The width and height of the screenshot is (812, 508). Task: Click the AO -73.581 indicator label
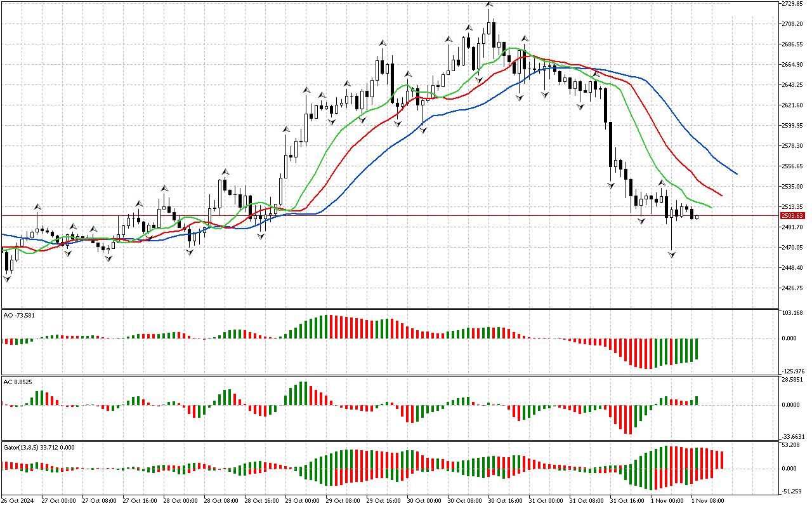(18, 315)
